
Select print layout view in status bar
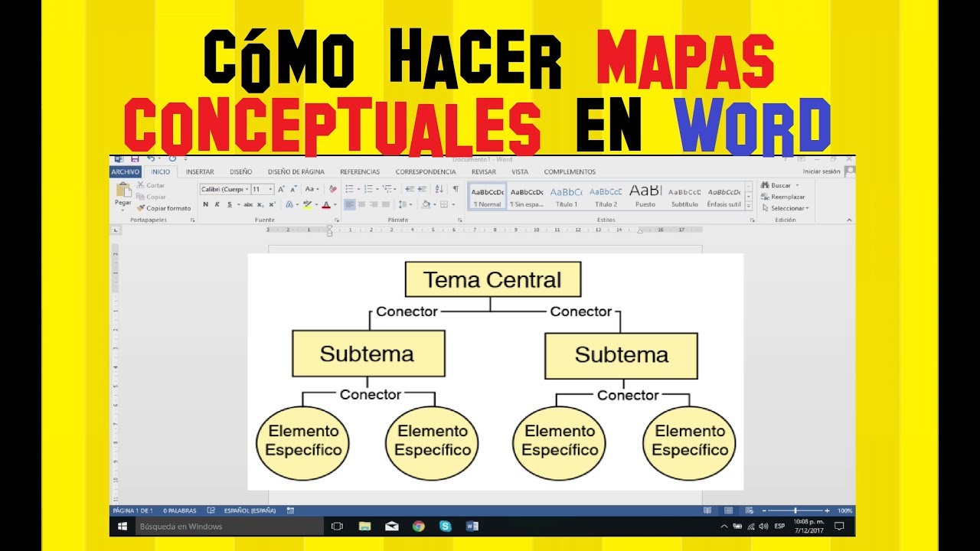pos(727,510)
